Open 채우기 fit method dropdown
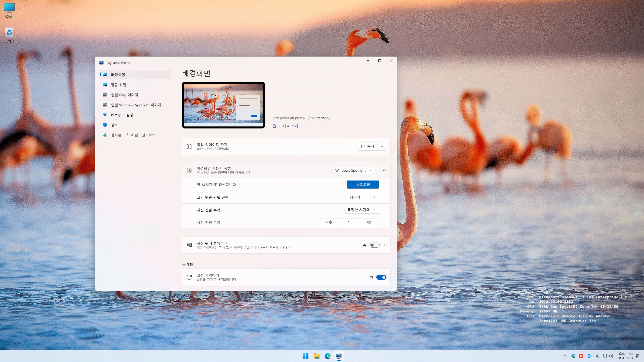Viewport: 644px width, 362px height. click(x=363, y=197)
